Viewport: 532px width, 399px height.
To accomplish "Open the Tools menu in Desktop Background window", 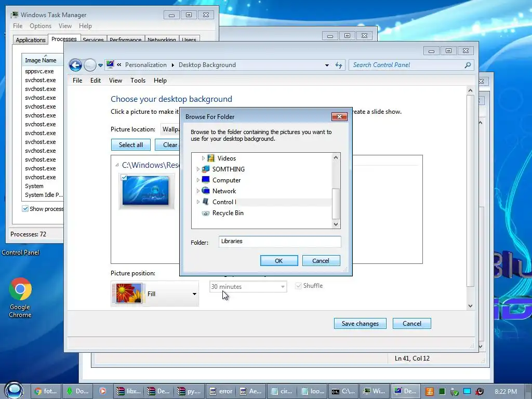I will coord(138,81).
